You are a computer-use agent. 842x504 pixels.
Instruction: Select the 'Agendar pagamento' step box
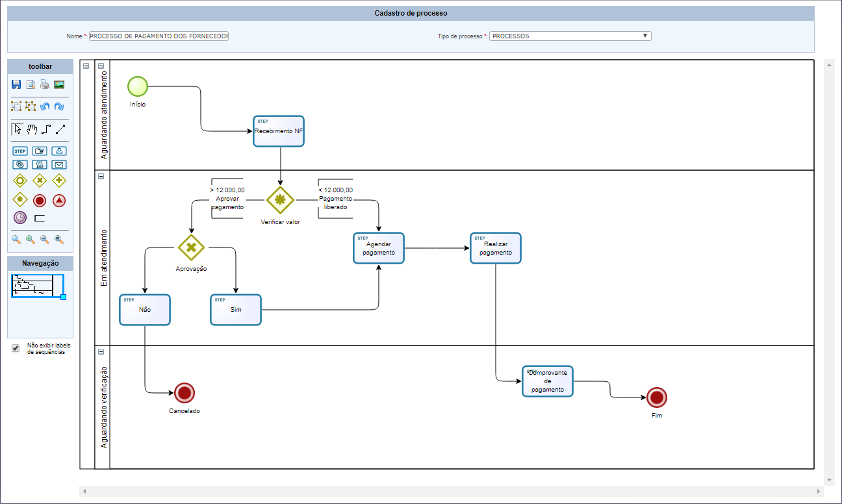tap(379, 248)
